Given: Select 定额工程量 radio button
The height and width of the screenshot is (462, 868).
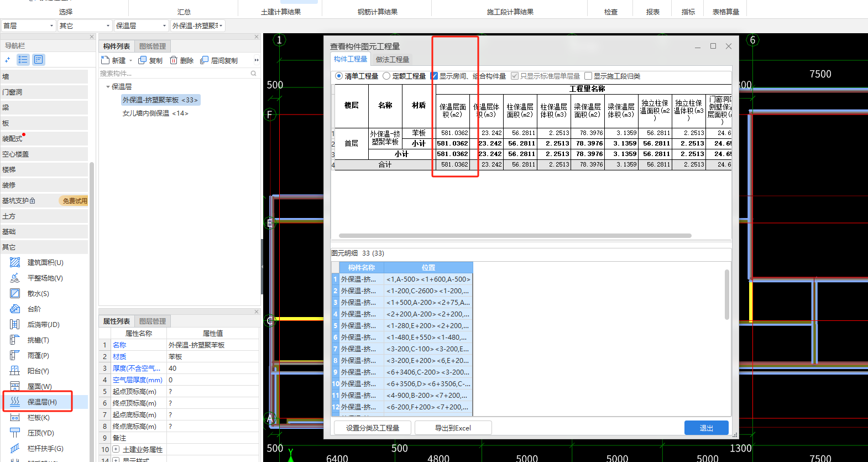Looking at the screenshot, I should (x=386, y=76).
